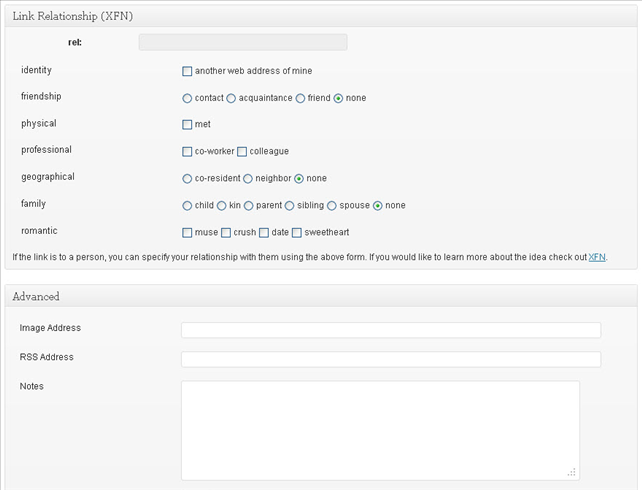Choose the "neighbor" radio option
Viewport: 642px width, 490px height.
[248, 178]
